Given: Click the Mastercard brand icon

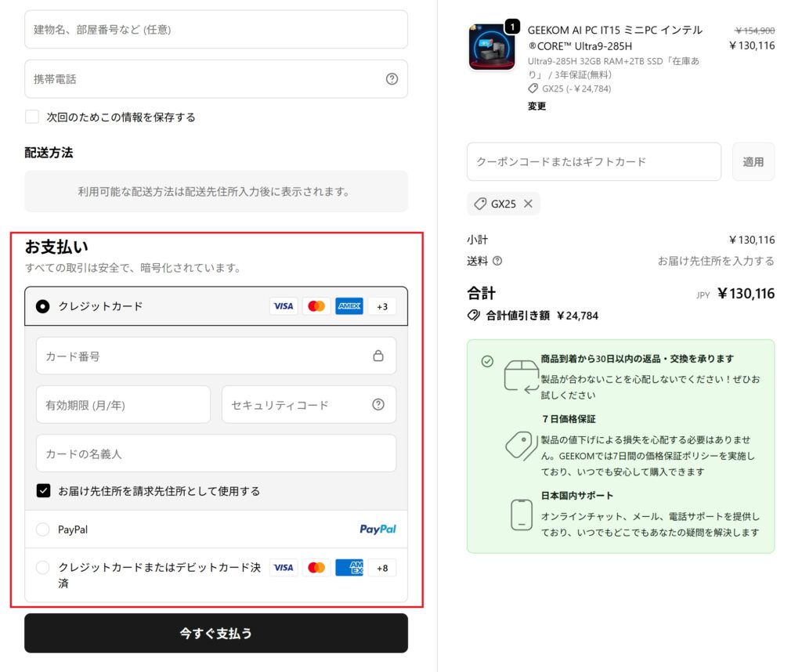Looking at the screenshot, I should pos(316,306).
